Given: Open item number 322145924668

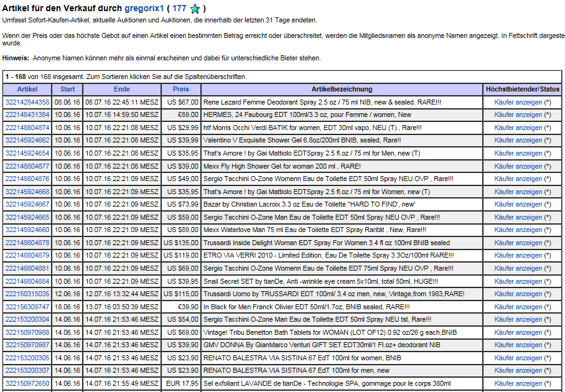Looking at the screenshot, I should coord(27,192).
